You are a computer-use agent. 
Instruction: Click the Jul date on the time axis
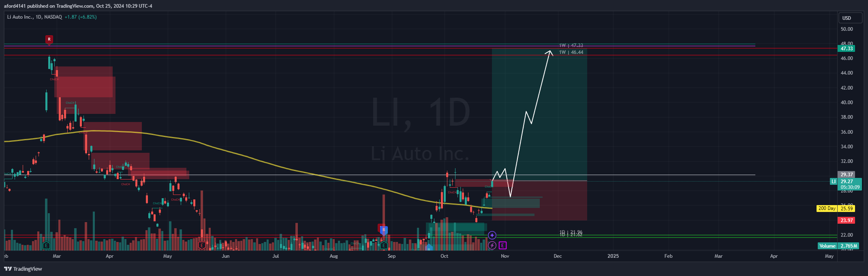[276, 256]
